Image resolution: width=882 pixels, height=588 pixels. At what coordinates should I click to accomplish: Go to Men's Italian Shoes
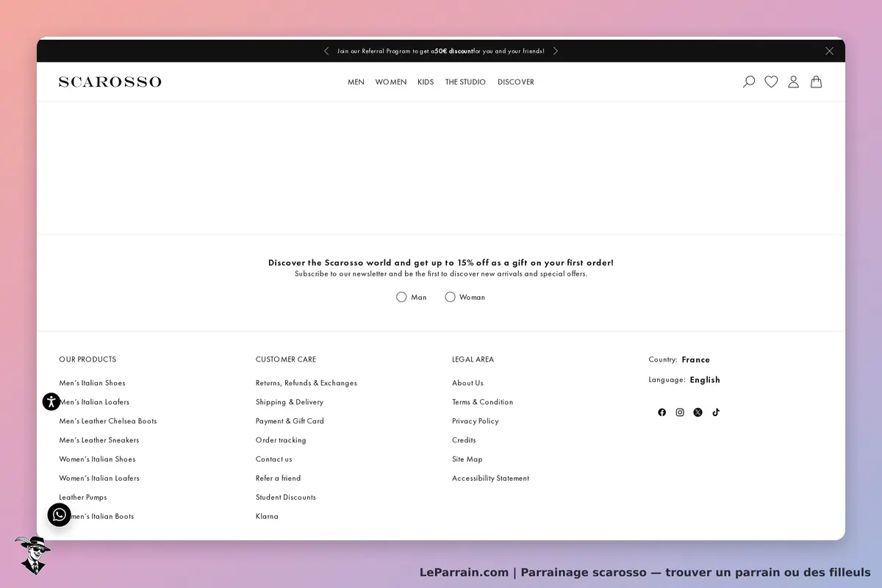point(92,383)
